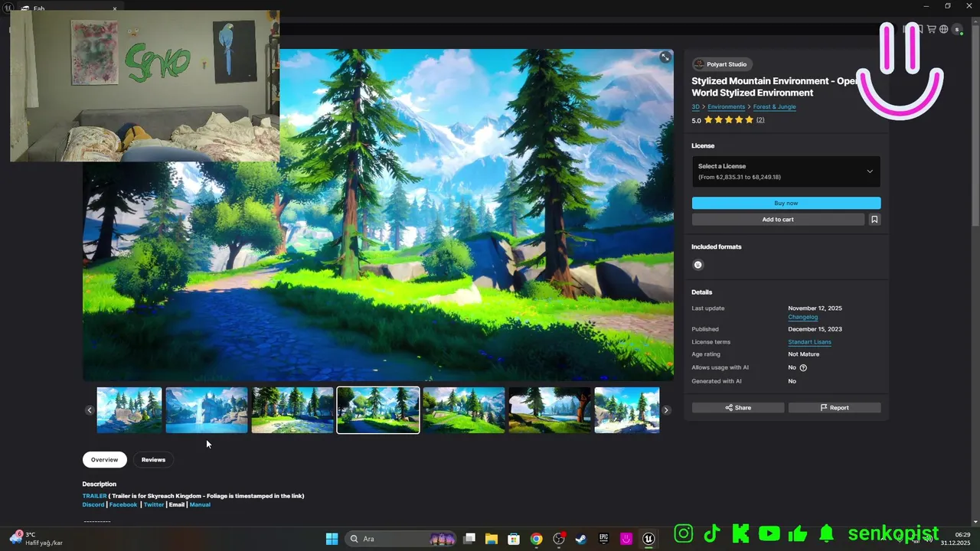Click the Buy now button

[786, 203]
